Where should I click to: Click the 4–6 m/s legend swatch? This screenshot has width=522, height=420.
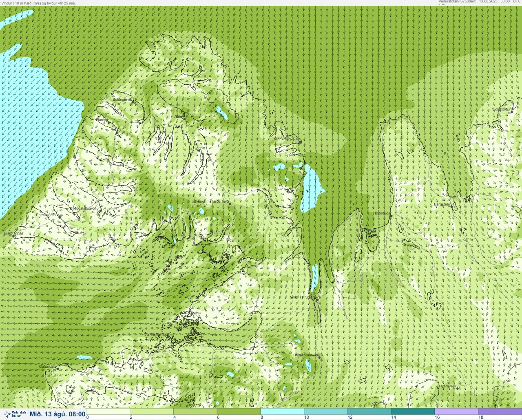195,411
